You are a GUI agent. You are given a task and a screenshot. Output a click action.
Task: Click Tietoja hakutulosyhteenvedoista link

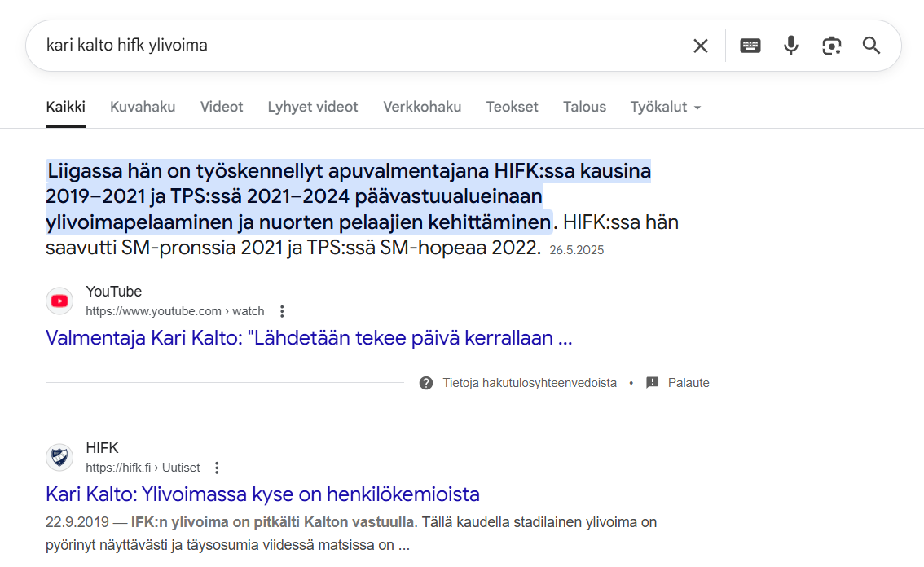[x=530, y=383]
